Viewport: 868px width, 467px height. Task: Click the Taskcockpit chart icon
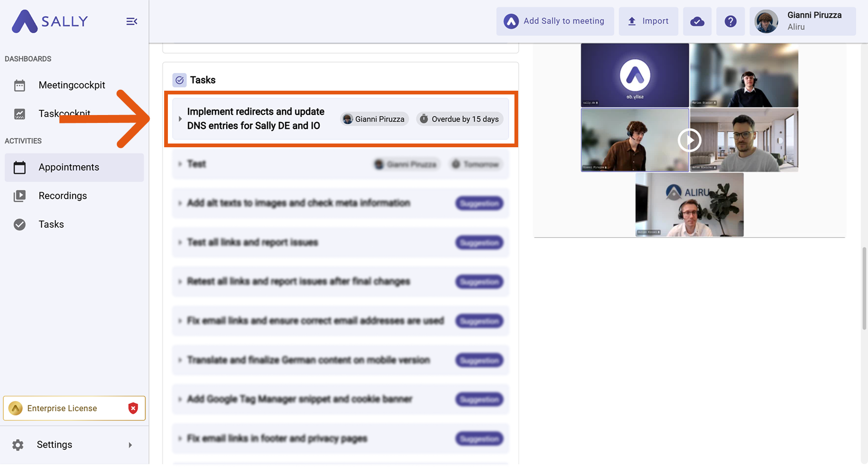20,114
